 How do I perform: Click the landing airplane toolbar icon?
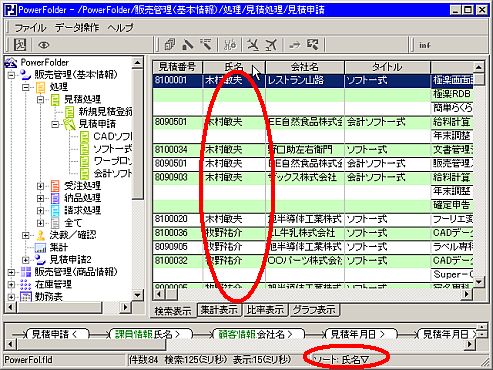253,44
